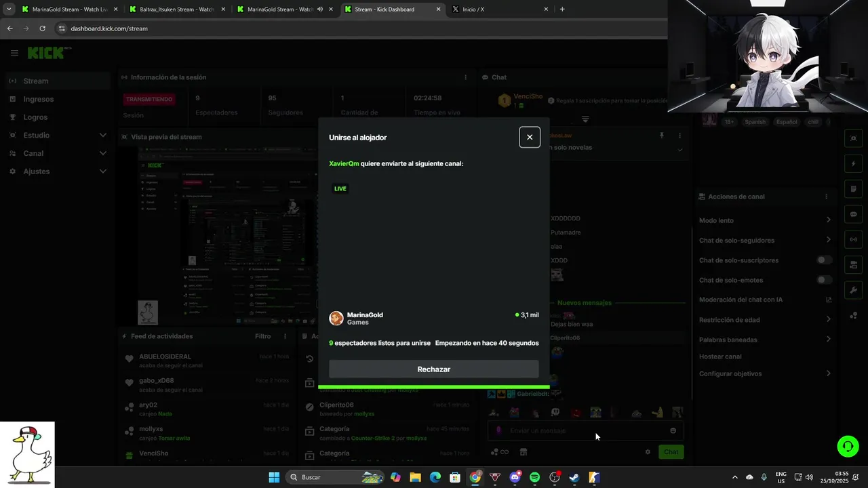The image size is (868, 488).
Task: Switch to Inicio / X browser tab
Action: pos(500,9)
